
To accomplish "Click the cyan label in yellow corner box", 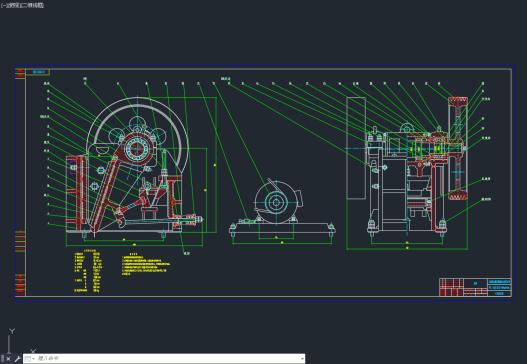I will pos(39,72).
